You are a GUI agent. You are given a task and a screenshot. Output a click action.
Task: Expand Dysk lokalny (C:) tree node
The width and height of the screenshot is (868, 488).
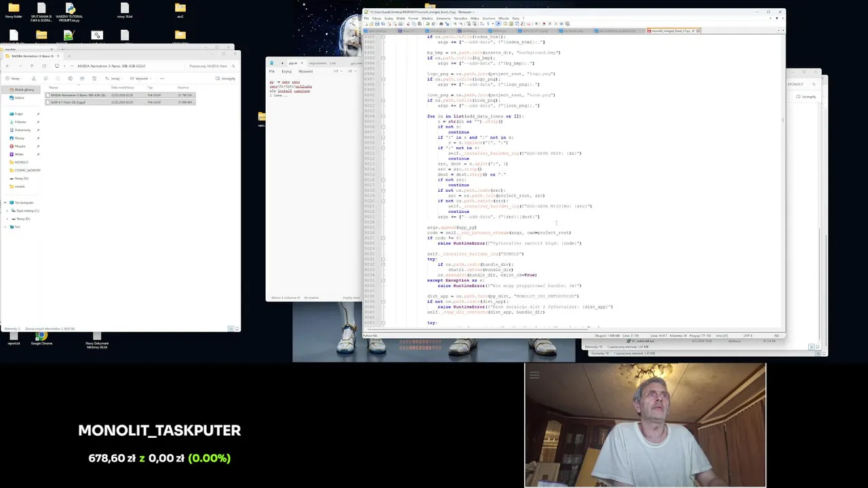pyautogui.click(x=9, y=210)
